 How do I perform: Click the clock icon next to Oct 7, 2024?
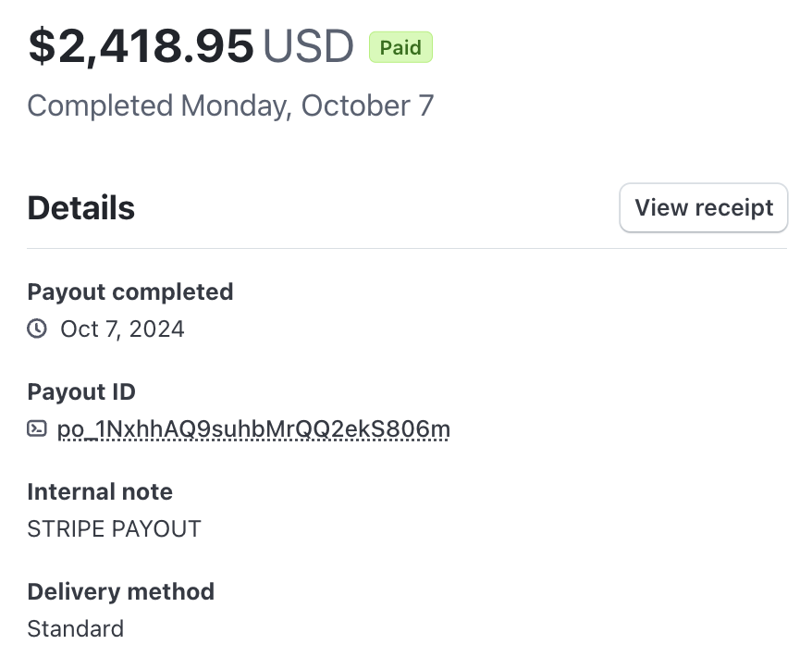pos(37,328)
